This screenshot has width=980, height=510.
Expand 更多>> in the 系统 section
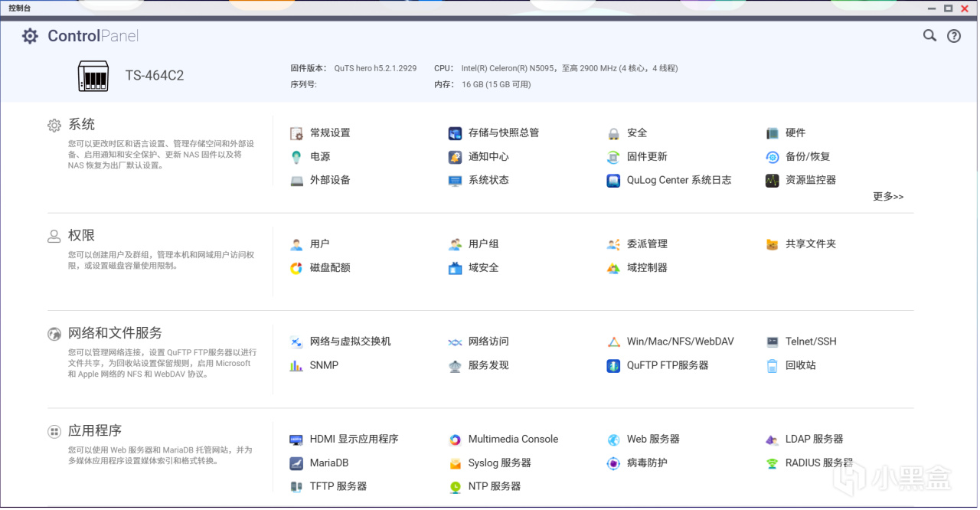pos(888,197)
